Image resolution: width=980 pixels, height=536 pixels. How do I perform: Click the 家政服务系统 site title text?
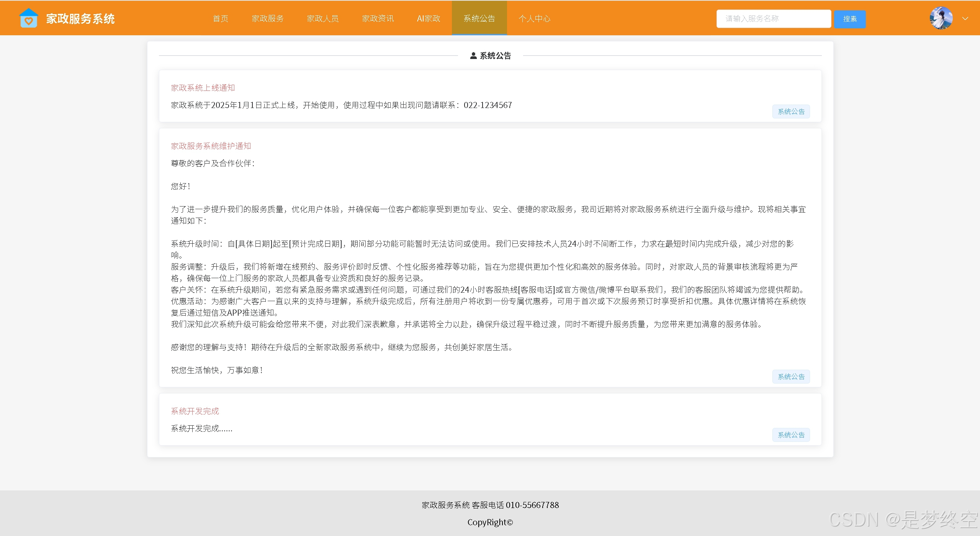point(80,19)
